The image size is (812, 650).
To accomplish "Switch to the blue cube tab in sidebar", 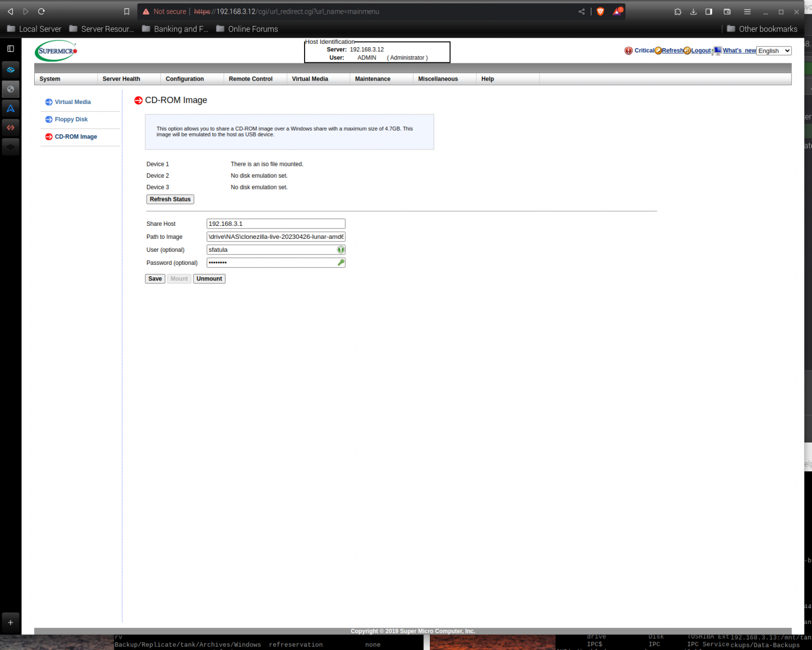I will coord(10,70).
